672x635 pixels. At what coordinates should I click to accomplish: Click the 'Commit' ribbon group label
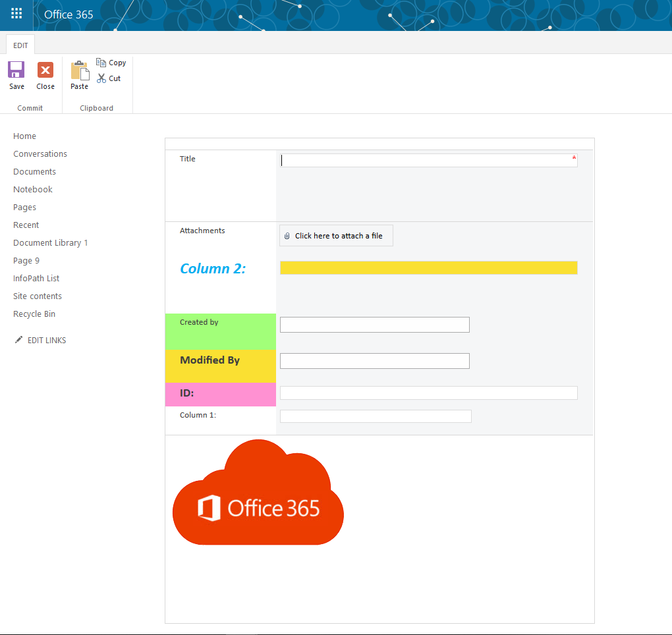click(x=30, y=108)
